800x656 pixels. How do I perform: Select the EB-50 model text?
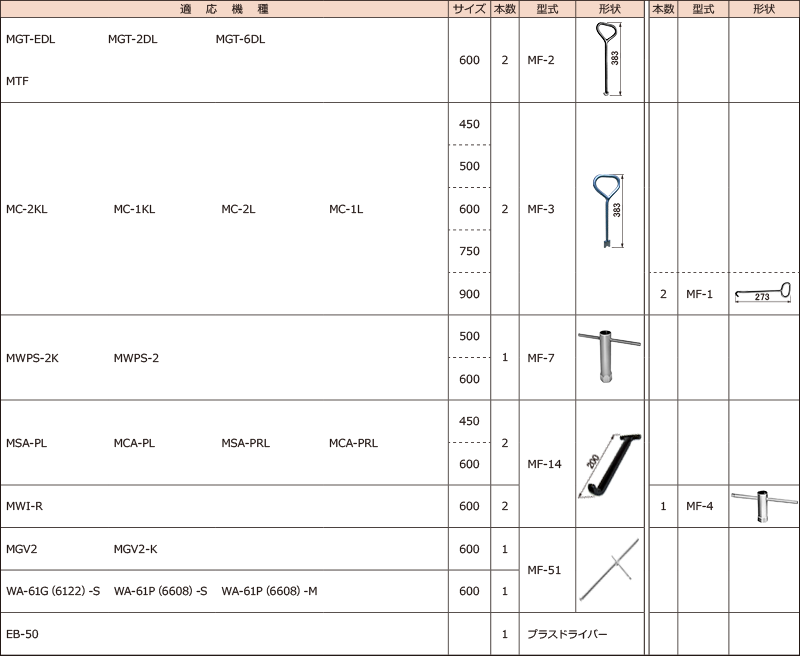pyautogui.click(x=22, y=634)
